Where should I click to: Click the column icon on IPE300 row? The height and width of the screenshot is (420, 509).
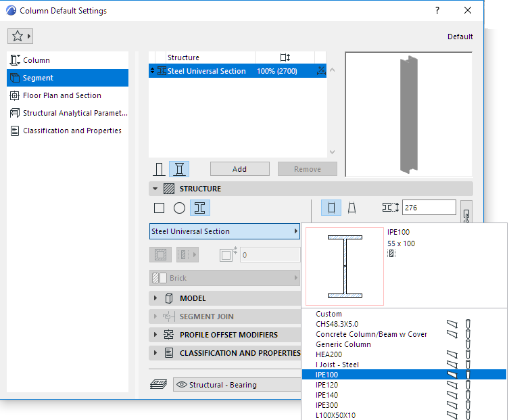[x=468, y=405]
